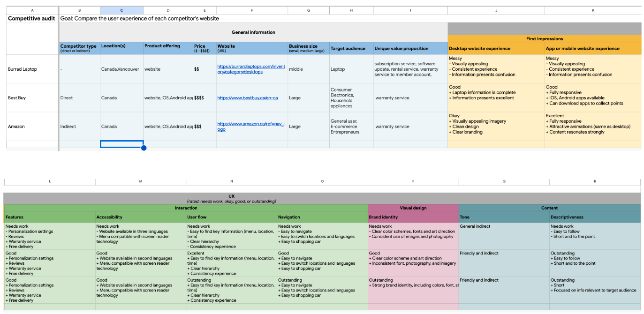Click the "Direct" competitor type cell
Viewport: 644px width, 314px height.
click(x=79, y=98)
